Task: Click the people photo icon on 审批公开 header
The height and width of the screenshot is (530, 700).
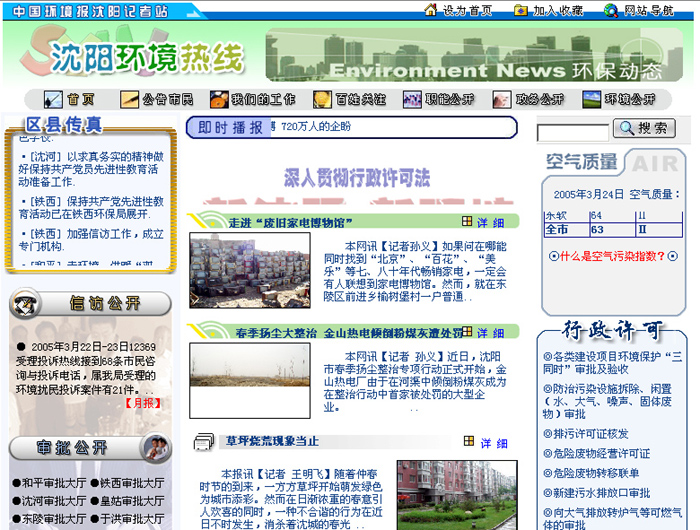Action: (x=156, y=447)
